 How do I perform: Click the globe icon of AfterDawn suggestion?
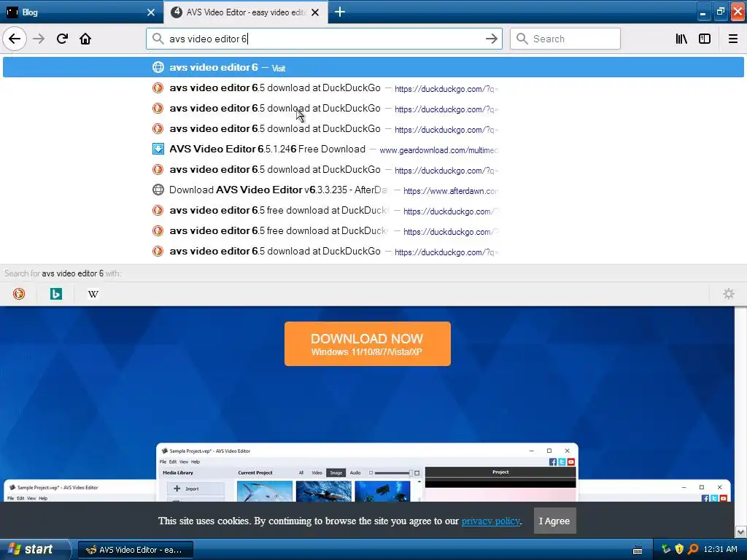pyautogui.click(x=158, y=190)
